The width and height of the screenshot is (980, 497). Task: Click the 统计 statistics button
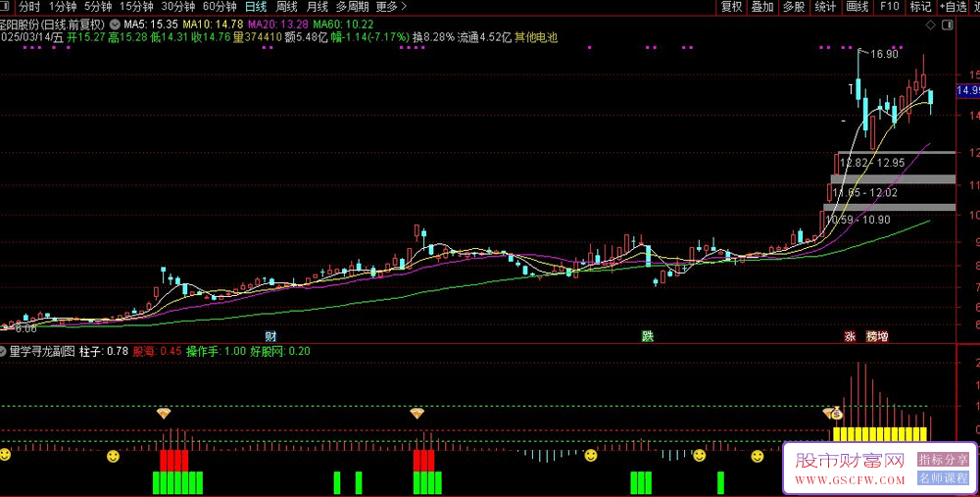(825, 7)
